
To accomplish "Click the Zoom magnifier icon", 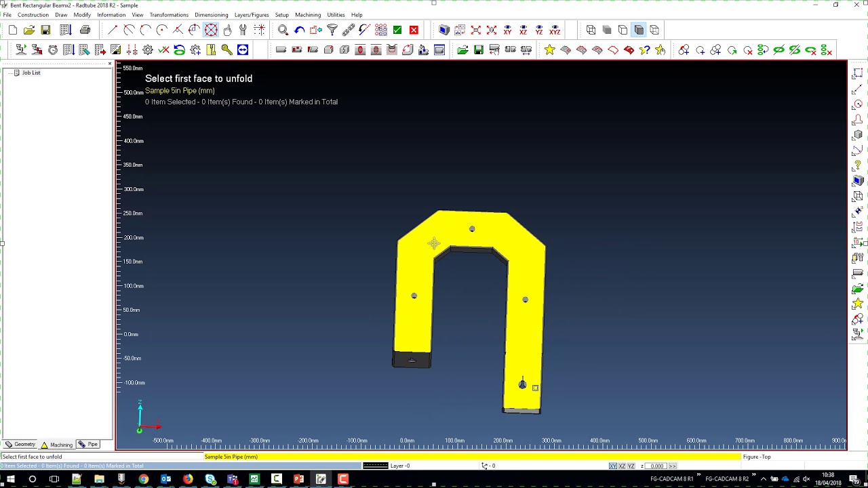I will [283, 30].
